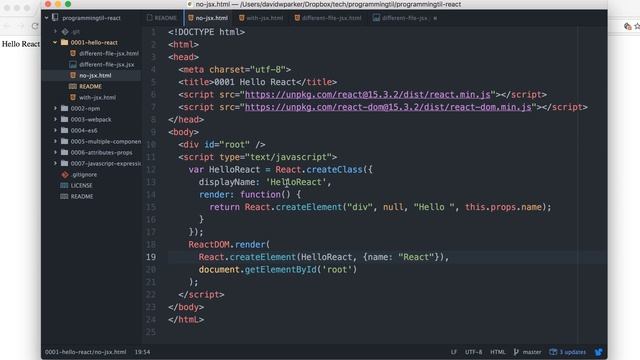Select the no-jsx.html tab

coord(208,18)
